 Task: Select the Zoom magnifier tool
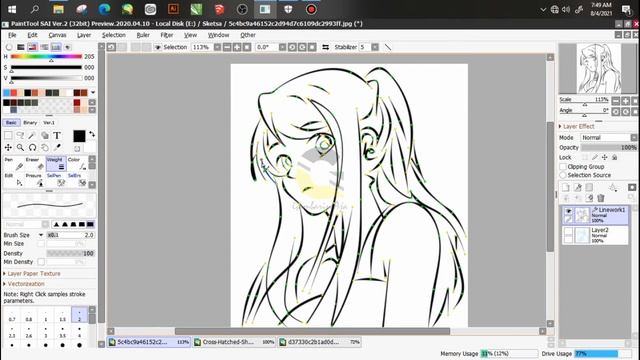pos(20,147)
